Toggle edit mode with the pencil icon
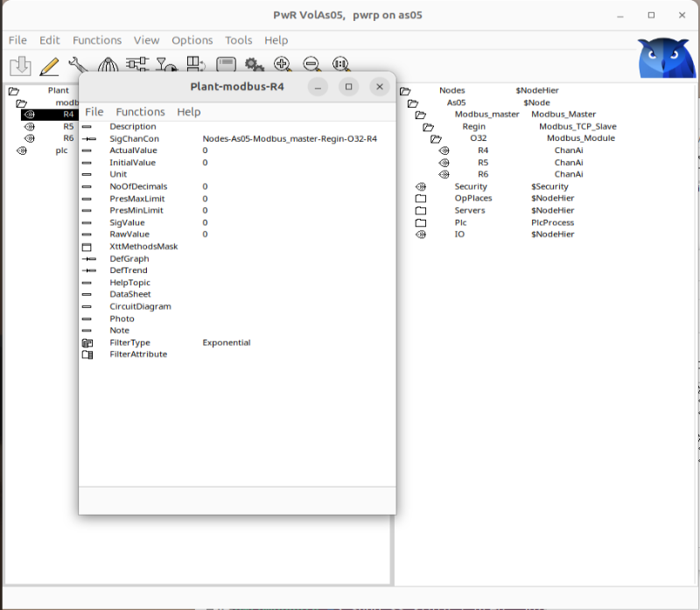This screenshot has width=700, height=610. [x=49, y=65]
